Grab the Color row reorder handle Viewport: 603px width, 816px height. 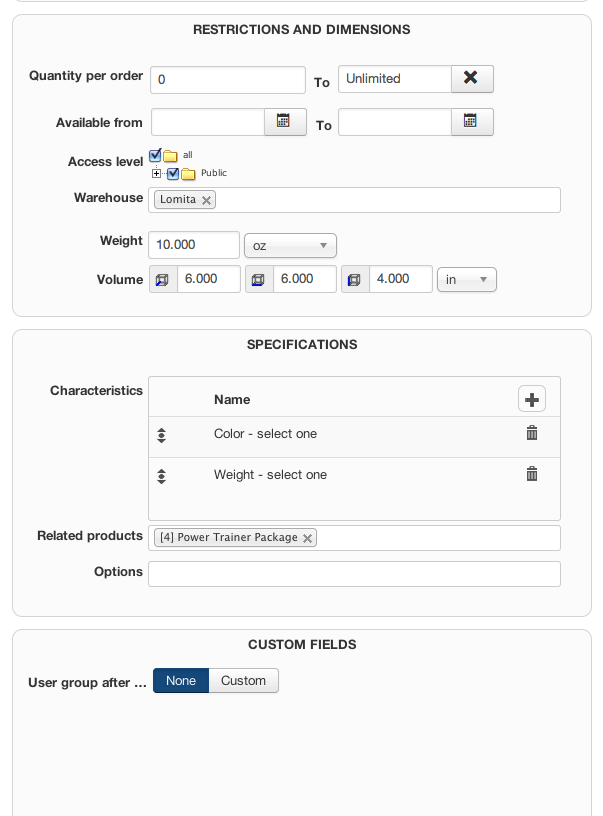point(162,435)
